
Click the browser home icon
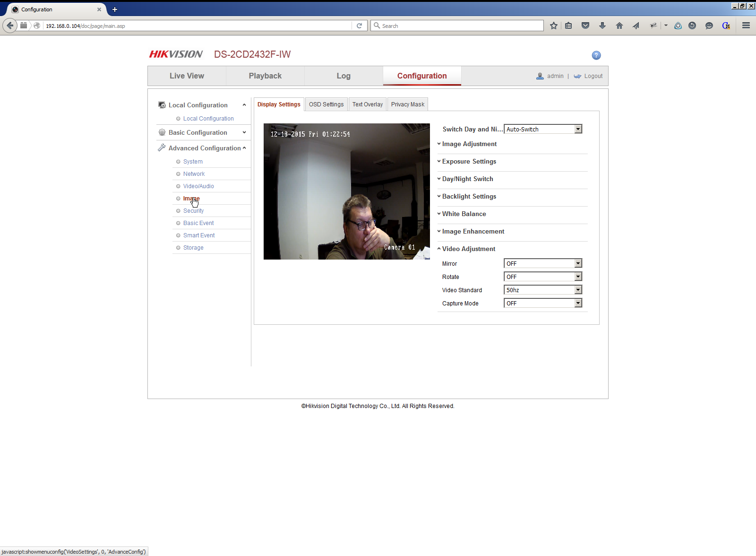click(619, 26)
